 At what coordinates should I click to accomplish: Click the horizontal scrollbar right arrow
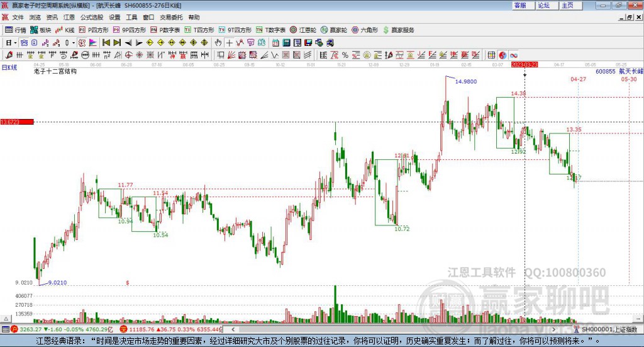click(x=554, y=329)
